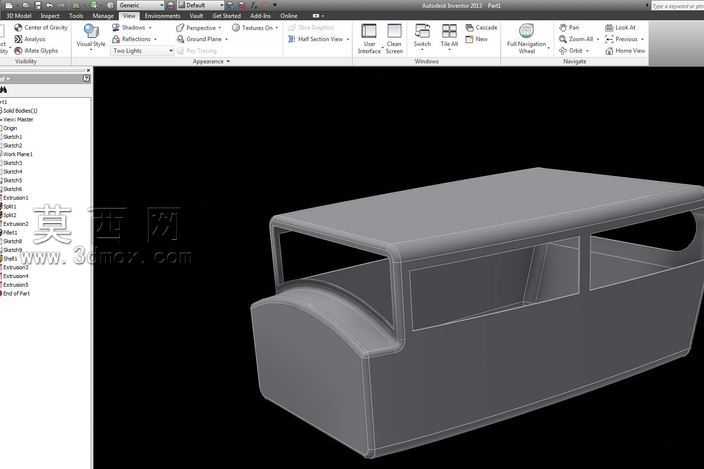The image size is (704, 469).
Task: Click the Clean Screen icon
Action: [394, 31]
